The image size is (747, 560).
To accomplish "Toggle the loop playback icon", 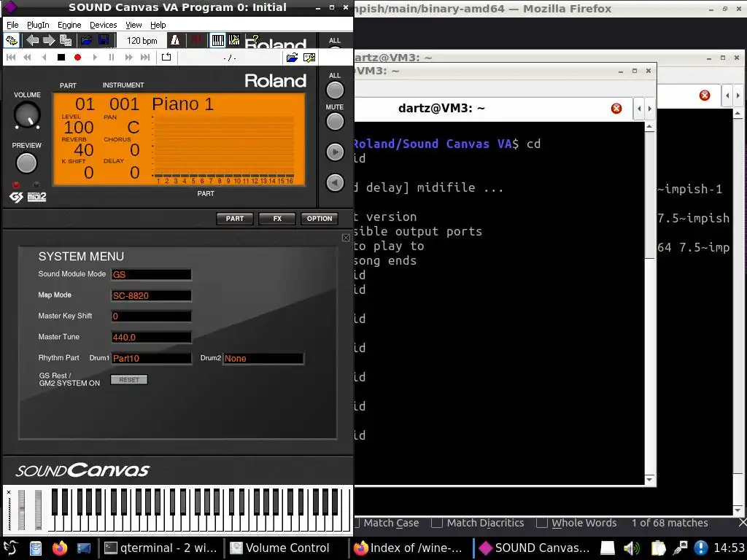I will pos(166,58).
